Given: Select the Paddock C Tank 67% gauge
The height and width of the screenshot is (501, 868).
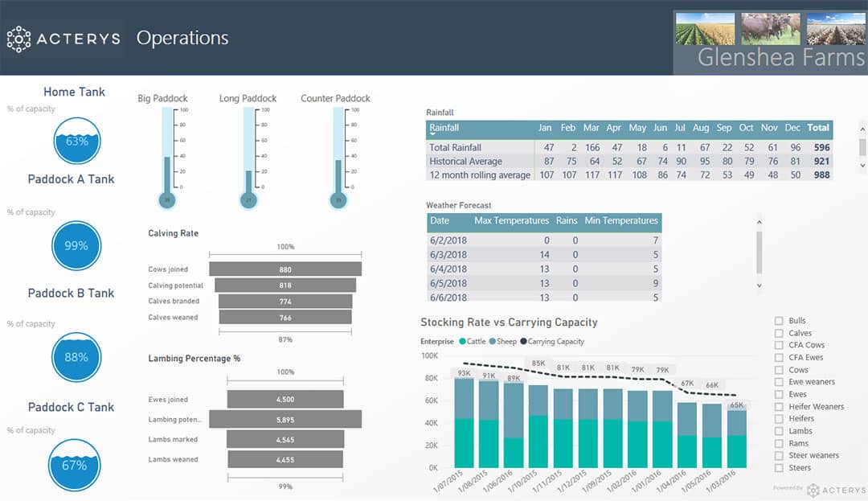Looking at the screenshot, I should point(76,465).
